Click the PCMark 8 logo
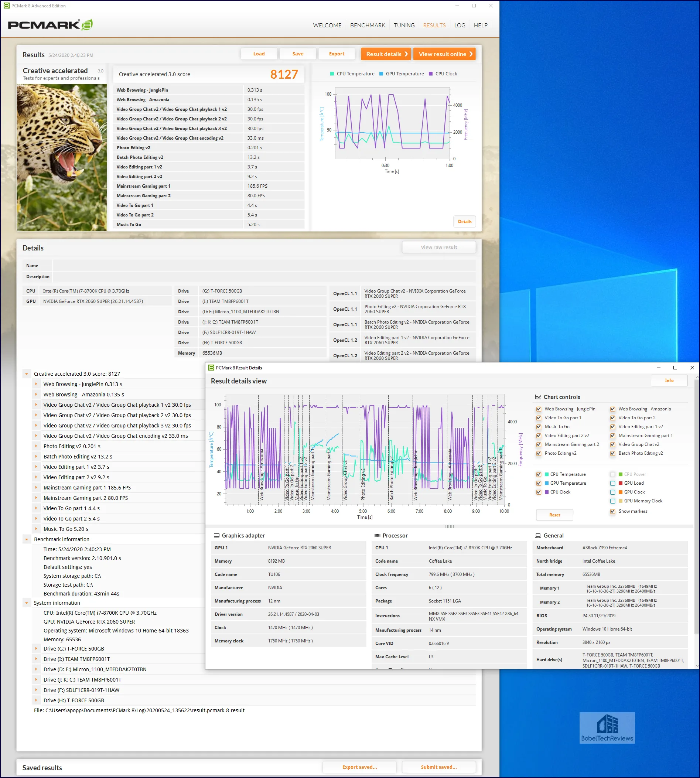Viewport: 700px width, 778px height. [50, 25]
